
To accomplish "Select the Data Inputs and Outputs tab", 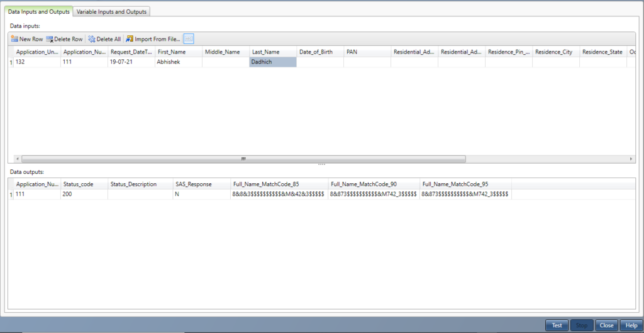I will 39,11.
